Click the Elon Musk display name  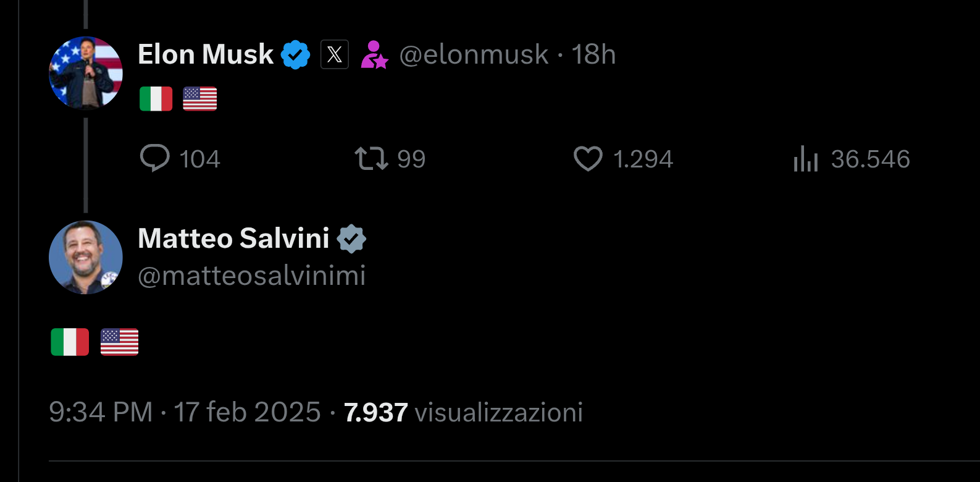pyautogui.click(x=205, y=54)
